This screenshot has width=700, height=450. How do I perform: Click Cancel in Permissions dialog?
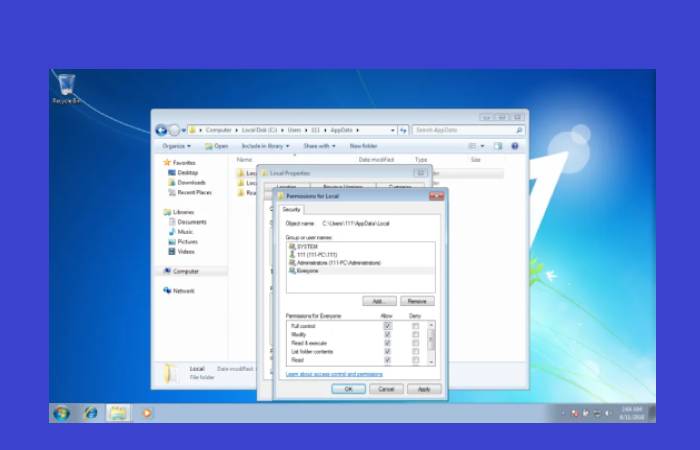(x=386, y=389)
